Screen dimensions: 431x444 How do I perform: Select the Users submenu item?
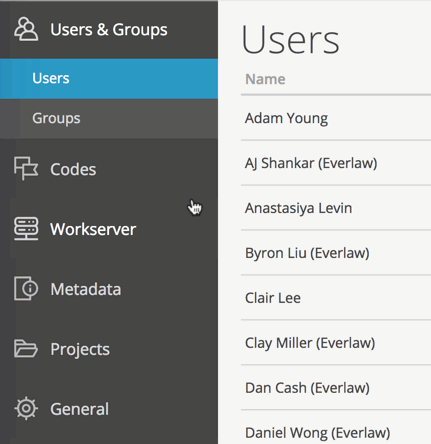109,79
